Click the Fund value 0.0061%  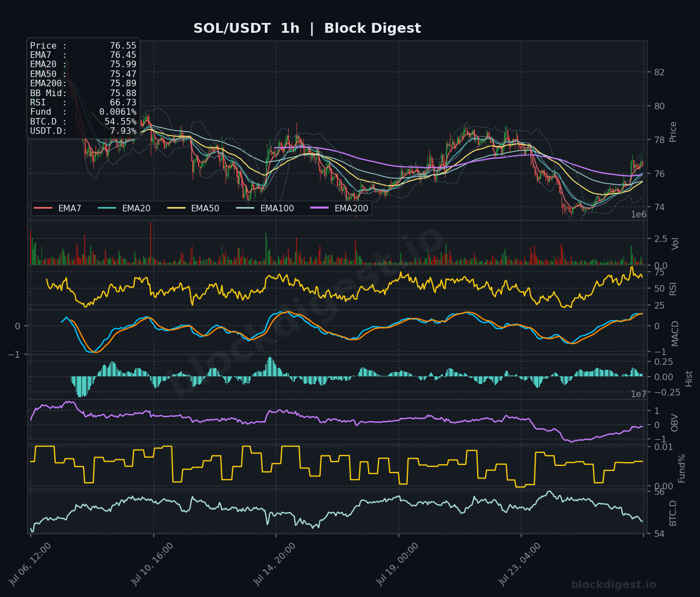coord(118,112)
